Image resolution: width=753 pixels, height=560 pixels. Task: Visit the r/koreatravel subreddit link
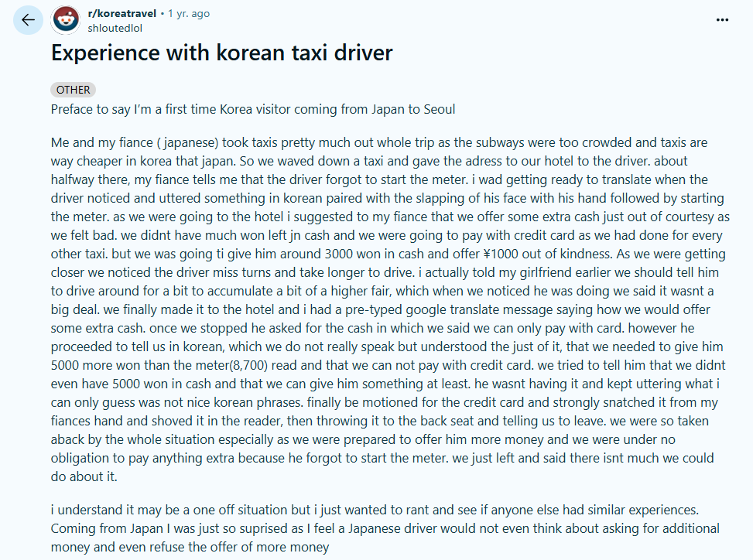pyautogui.click(x=122, y=13)
